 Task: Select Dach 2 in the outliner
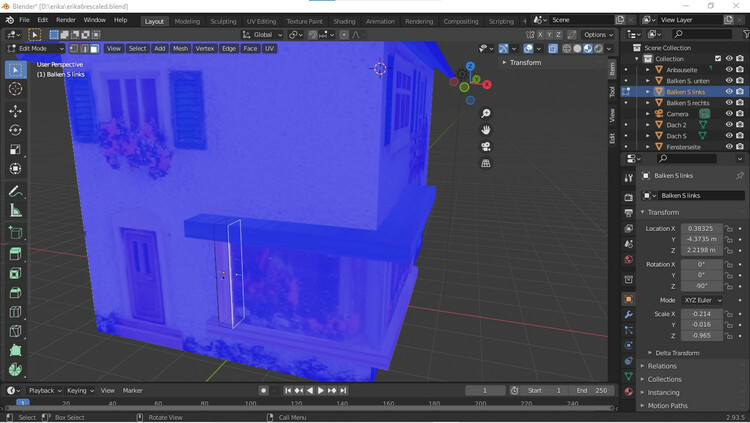(677, 125)
